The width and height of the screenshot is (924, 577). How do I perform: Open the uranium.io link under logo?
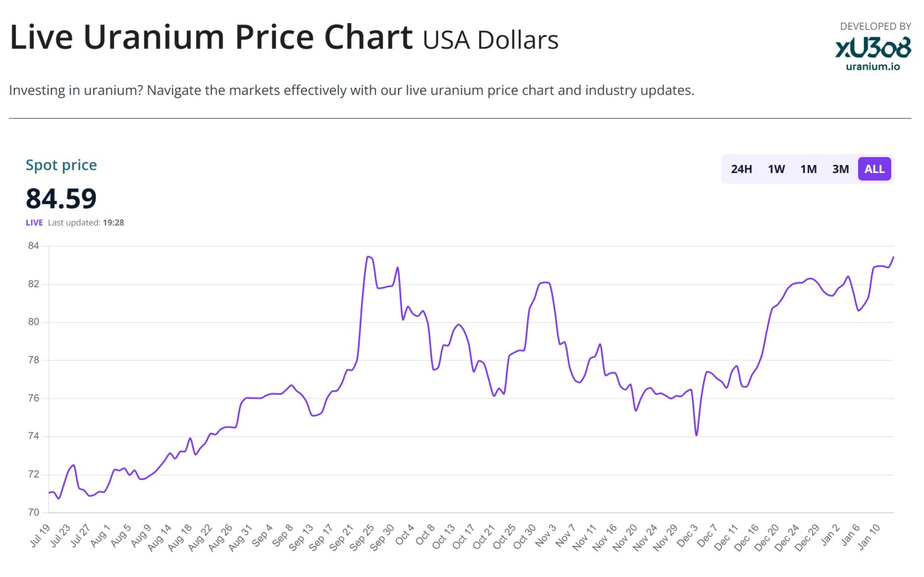coord(873,66)
